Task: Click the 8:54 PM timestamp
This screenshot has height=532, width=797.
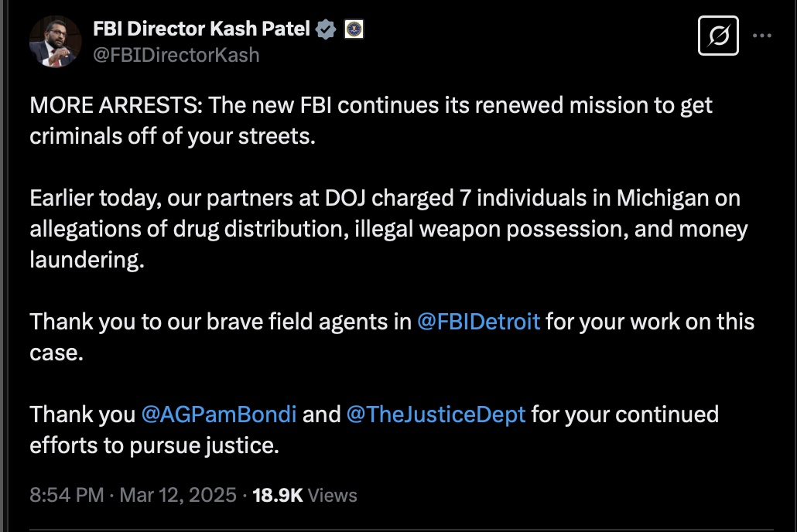Action: (x=67, y=495)
